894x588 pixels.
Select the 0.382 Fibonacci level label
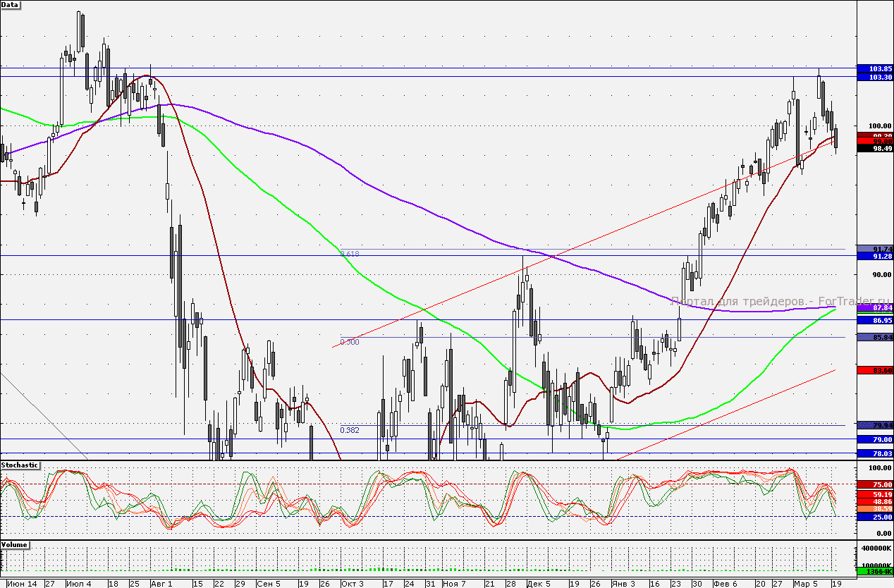click(350, 429)
